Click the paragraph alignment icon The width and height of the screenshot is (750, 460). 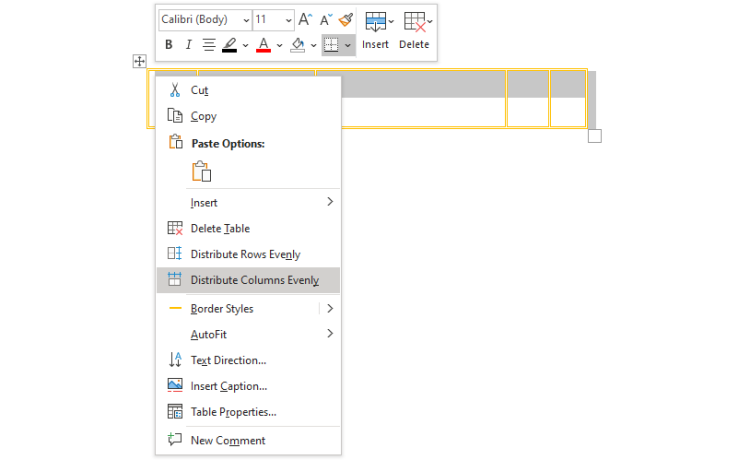[209, 45]
